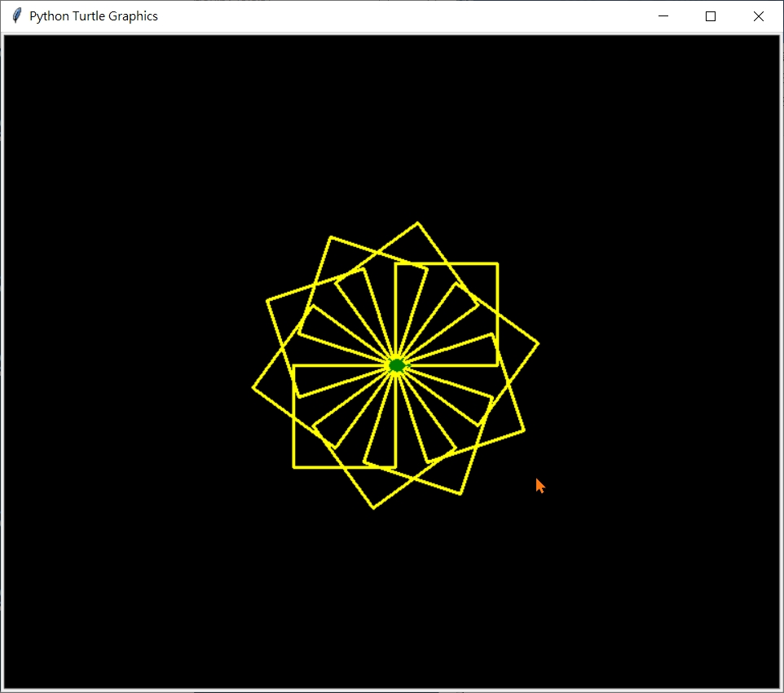784x693 pixels.
Task: Click the "Python Turtle Graphics" title text
Action: 94,16
